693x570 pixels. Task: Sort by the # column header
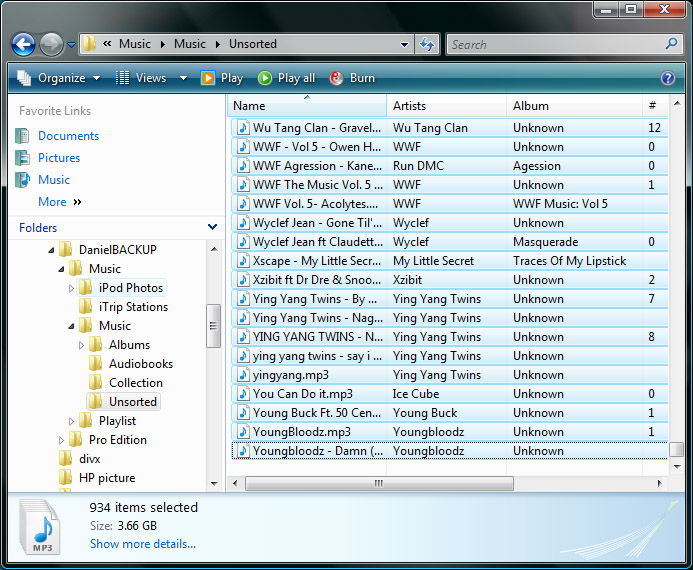pyautogui.click(x=655, y=106)
